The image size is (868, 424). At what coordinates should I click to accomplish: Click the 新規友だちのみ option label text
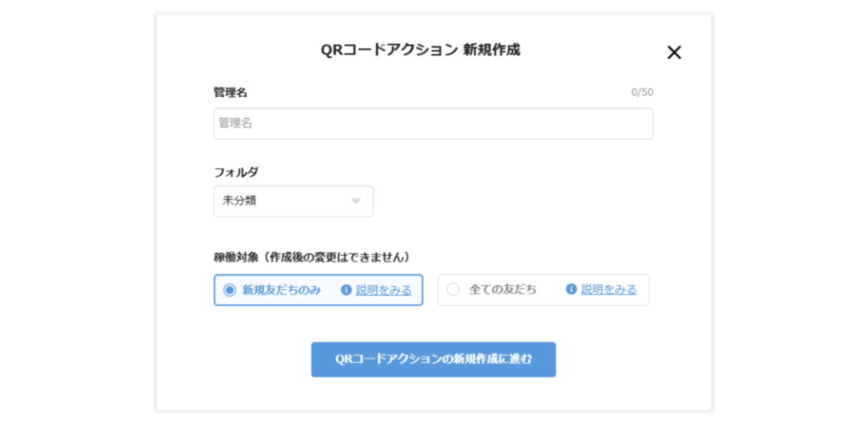point(281,290)
